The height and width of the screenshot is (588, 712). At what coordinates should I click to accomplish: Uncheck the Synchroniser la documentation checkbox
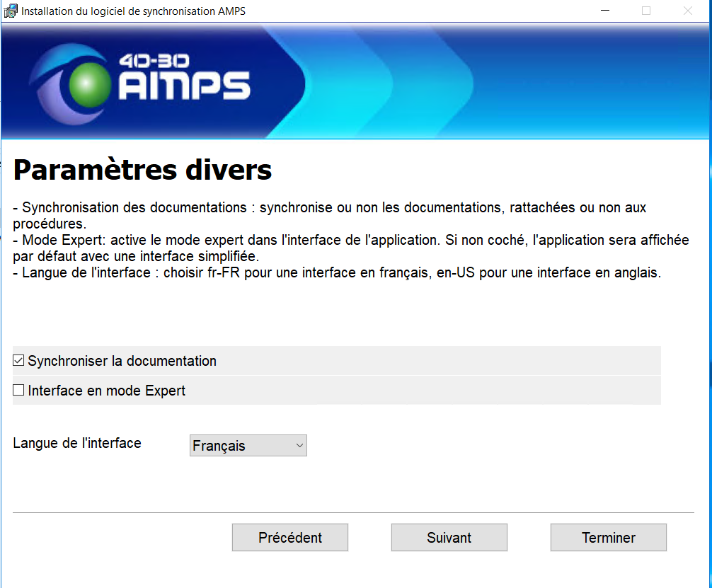point(18,361)
